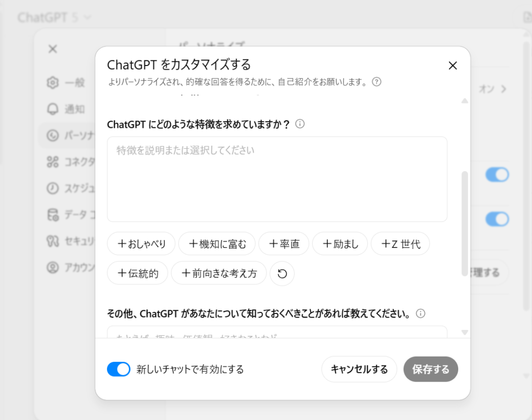Toggle 新しいチャットで有効にする switch
This screenshot has width=532, height=420.
[x=118, y=369]
